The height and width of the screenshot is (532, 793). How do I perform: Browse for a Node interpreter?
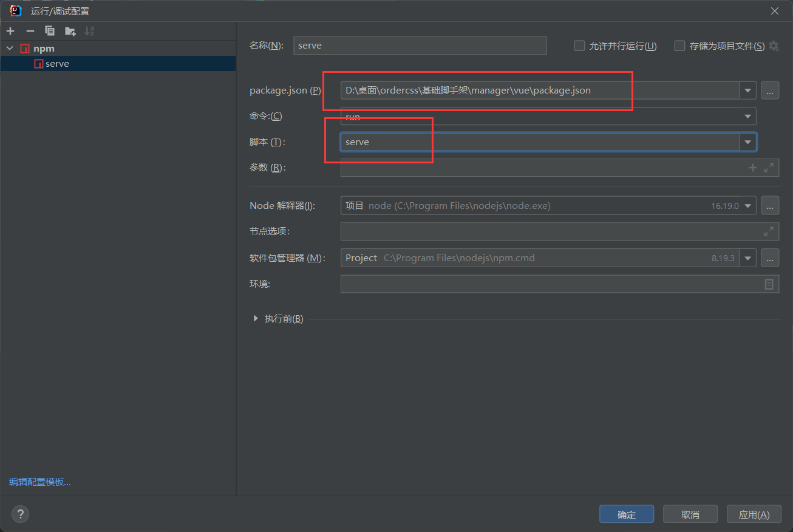pos(769,205)
